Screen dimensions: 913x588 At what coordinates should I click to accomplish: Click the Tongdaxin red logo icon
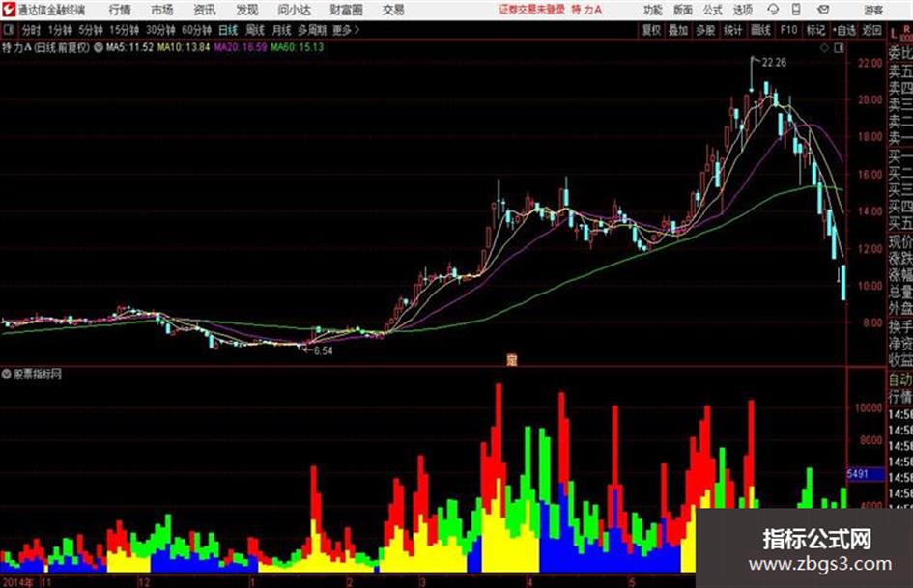8,10
